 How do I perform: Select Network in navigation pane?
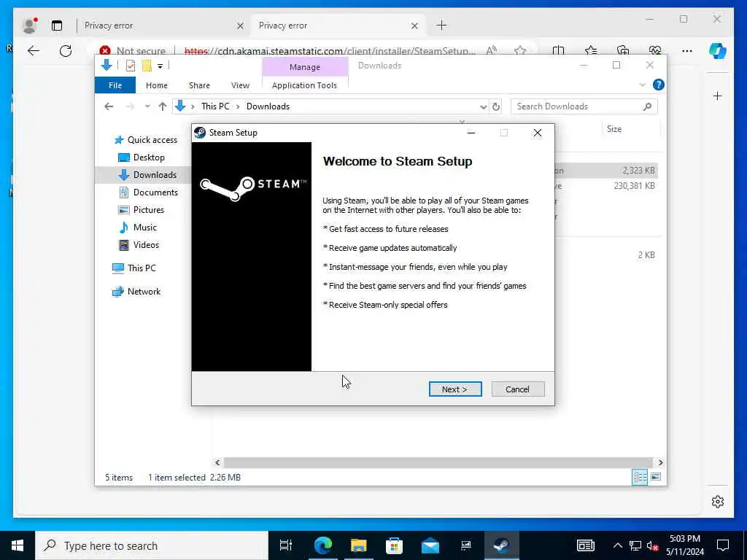pyautogui.click(x=144, y=292)
